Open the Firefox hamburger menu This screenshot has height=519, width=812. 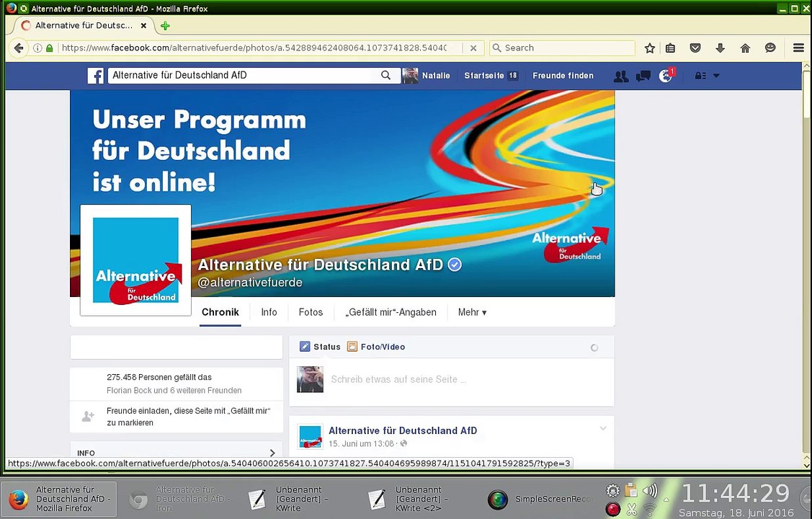click(798, 48)
